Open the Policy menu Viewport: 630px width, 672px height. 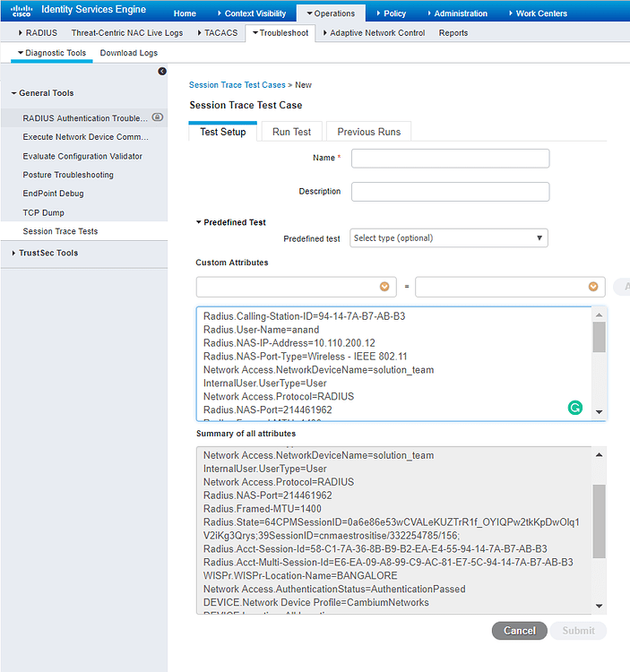(392, 13)
